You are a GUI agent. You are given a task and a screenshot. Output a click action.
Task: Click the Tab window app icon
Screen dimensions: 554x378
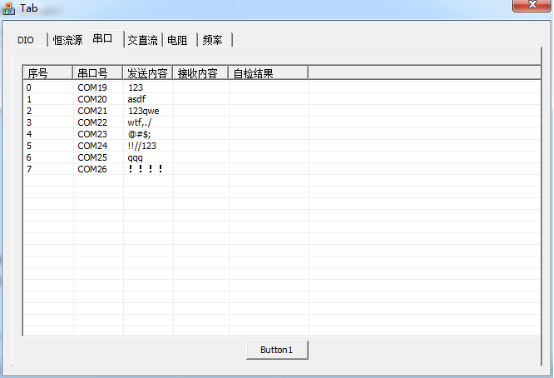tap(8, 8)
